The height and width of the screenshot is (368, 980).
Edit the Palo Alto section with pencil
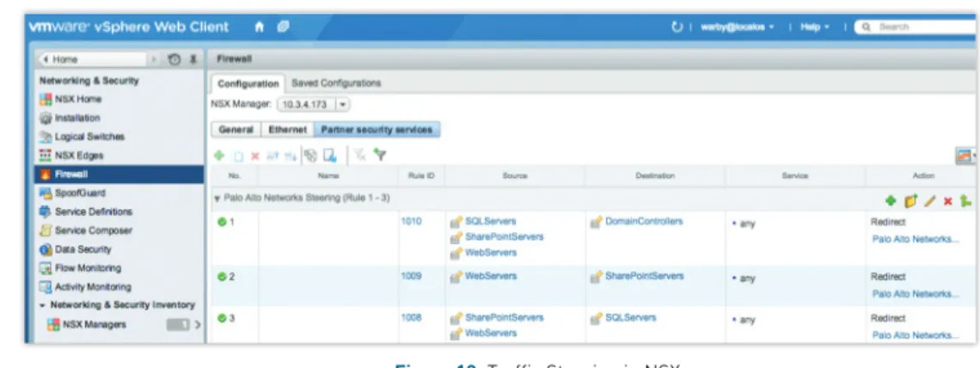pyautogui.click(x=930, y=200)
